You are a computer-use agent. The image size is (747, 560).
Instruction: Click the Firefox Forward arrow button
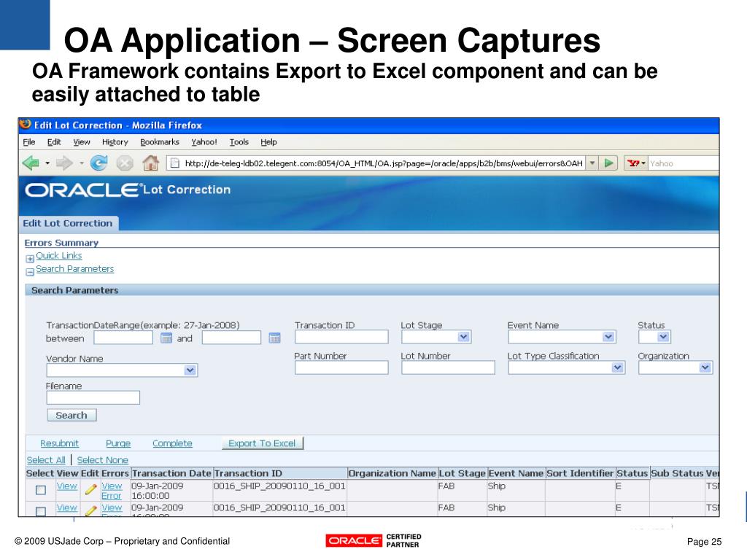click(64, 163)
